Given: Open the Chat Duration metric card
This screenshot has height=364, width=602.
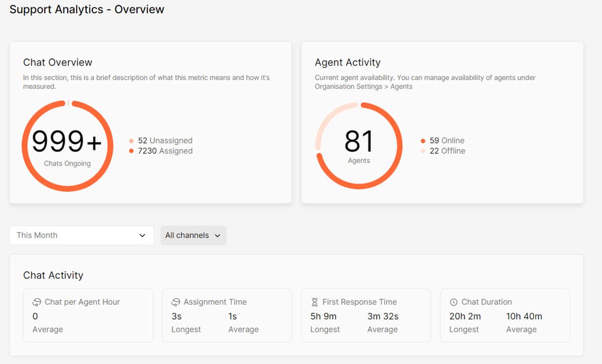Looking at the screenshot, I should pyautogui.click(x=505, y=315).
